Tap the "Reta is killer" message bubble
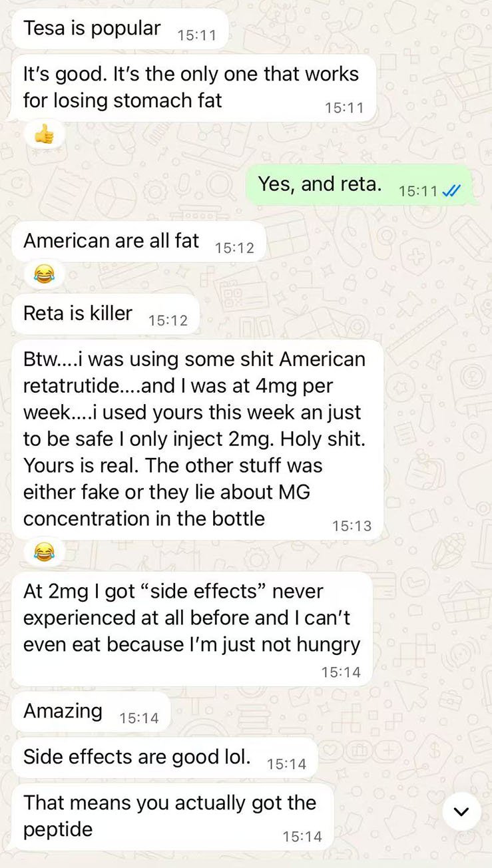 pyautogui.click(x=106, y=314)
